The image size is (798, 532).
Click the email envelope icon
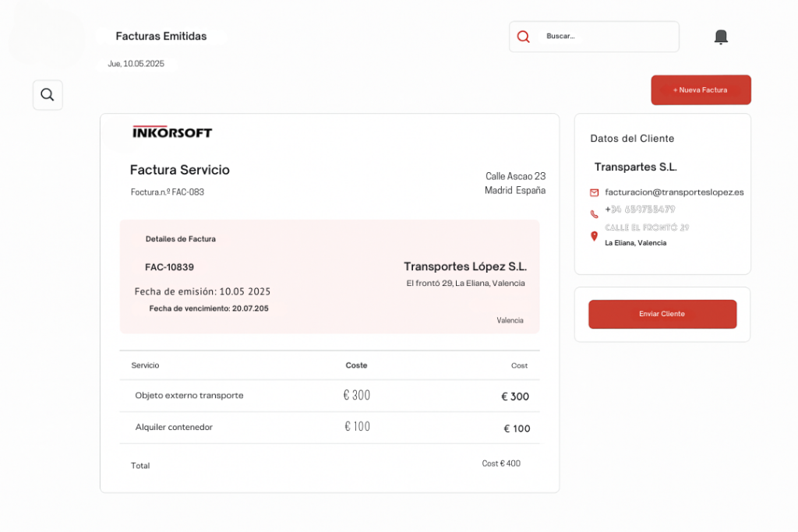click(595, 192)
